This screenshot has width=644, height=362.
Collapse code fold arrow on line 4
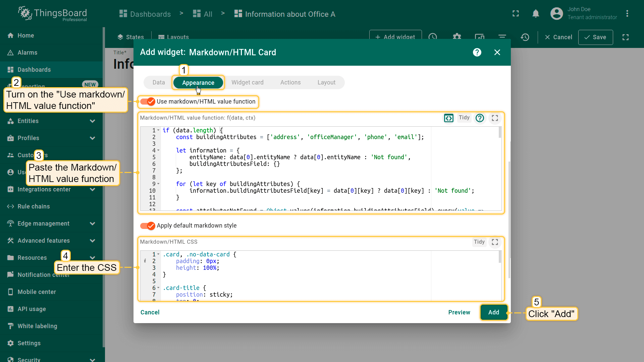coord(158,150)
